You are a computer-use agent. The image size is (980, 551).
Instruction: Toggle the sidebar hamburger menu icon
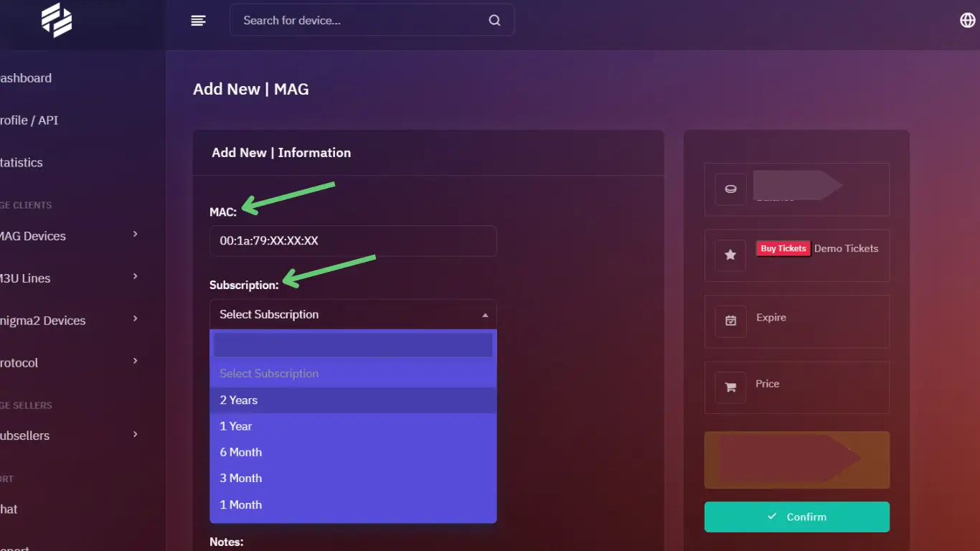click(199, 21)
